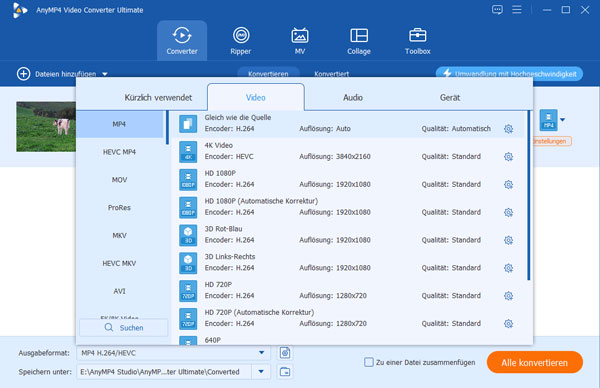
Task: Click the AnyMP4 app logo
Action: click(20, 10)
